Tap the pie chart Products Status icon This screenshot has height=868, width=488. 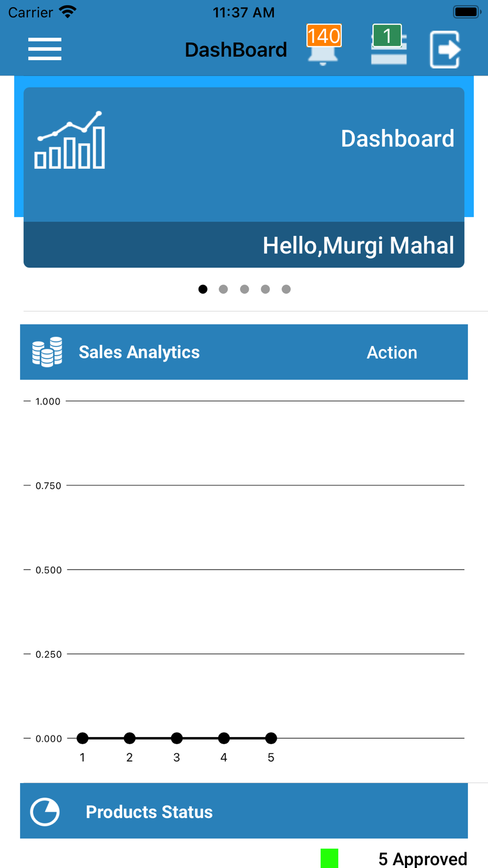tap(45, 812)
